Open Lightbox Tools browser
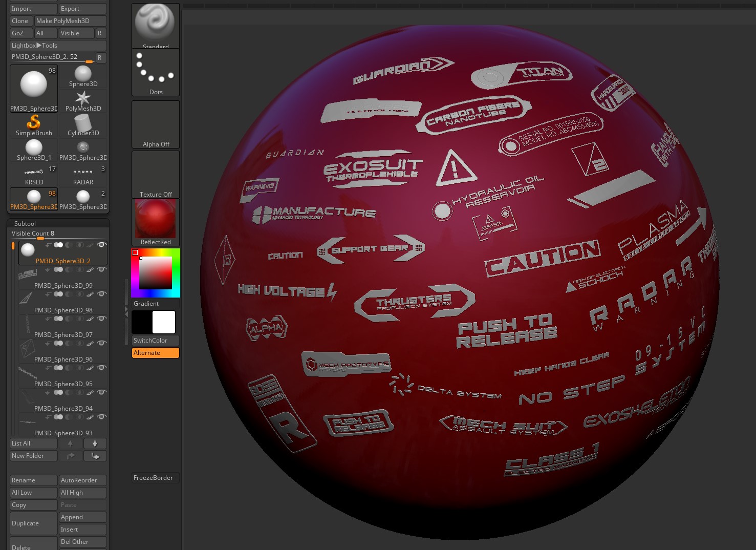 pos(58,46)
